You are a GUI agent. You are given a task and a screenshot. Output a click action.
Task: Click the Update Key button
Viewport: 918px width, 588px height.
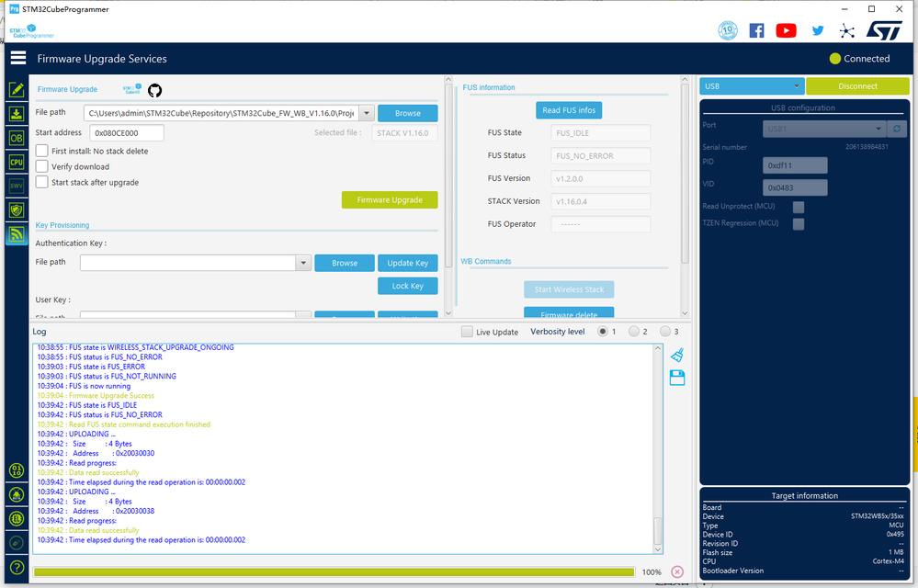pyautogui.click(x=407, y=263)
